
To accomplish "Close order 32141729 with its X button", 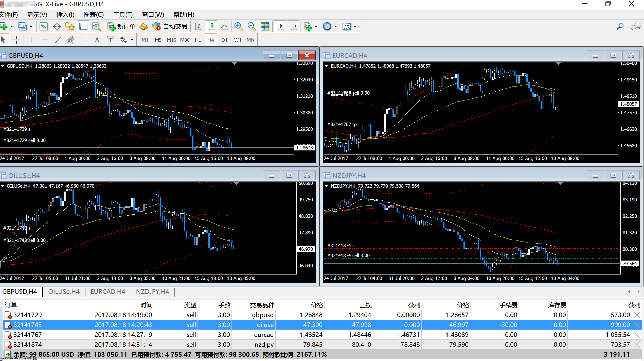I will coord(637,315).
